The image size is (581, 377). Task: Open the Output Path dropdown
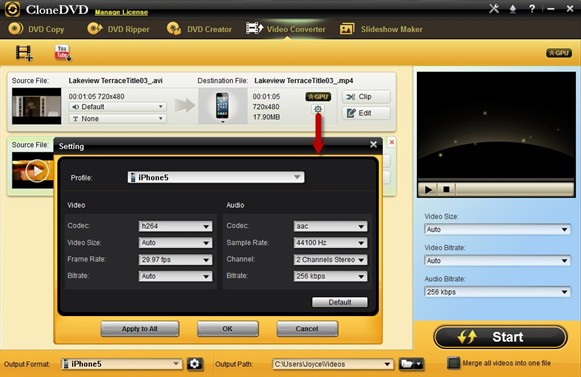click(332, 364)
